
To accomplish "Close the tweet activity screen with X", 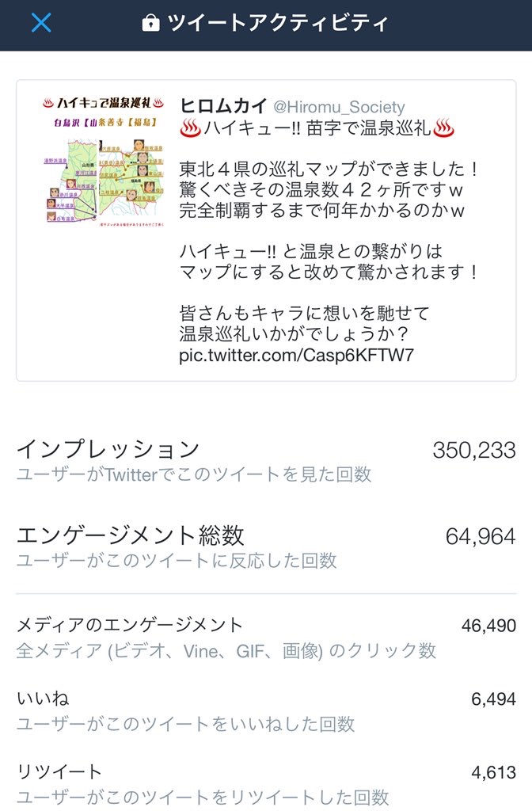I will (x=40, y=22).
